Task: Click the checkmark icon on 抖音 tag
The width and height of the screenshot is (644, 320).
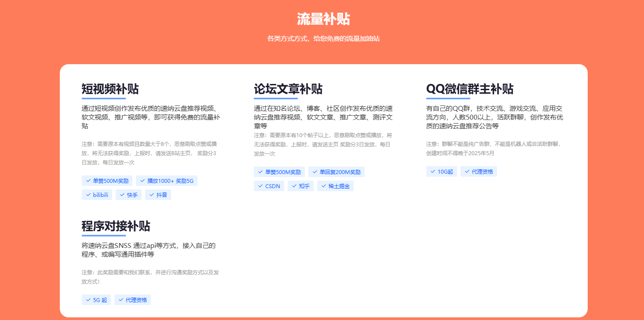Action: [x=152, y=195]
